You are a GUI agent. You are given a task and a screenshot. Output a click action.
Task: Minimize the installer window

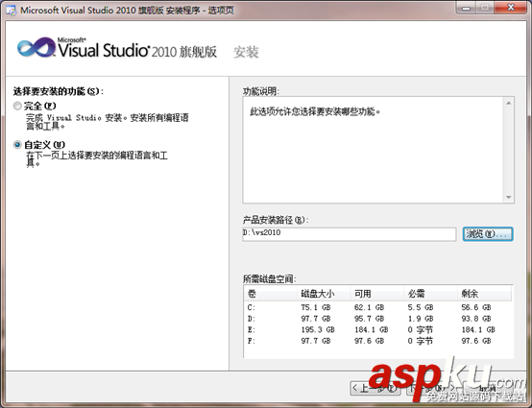[x=466, y=8]
